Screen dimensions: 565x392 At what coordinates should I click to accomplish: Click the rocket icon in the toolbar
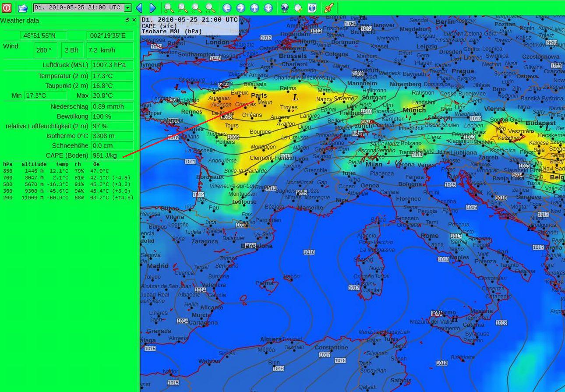(x=328, y=7)
